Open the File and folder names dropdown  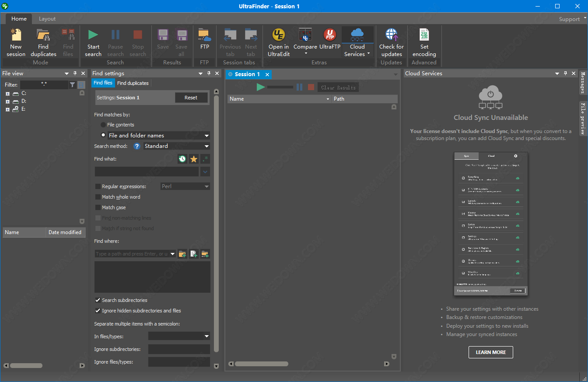point(206,136)
